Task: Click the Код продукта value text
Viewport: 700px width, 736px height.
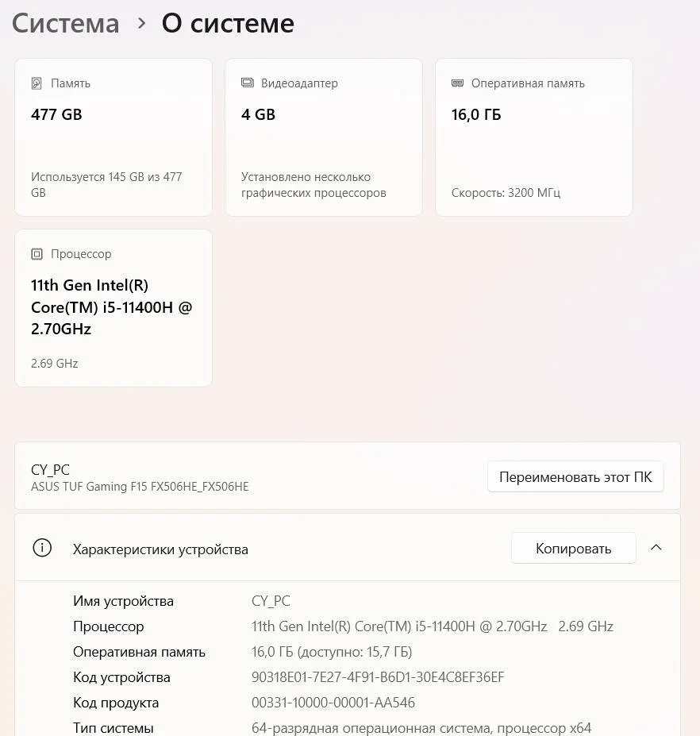Action: click(333, 703)
